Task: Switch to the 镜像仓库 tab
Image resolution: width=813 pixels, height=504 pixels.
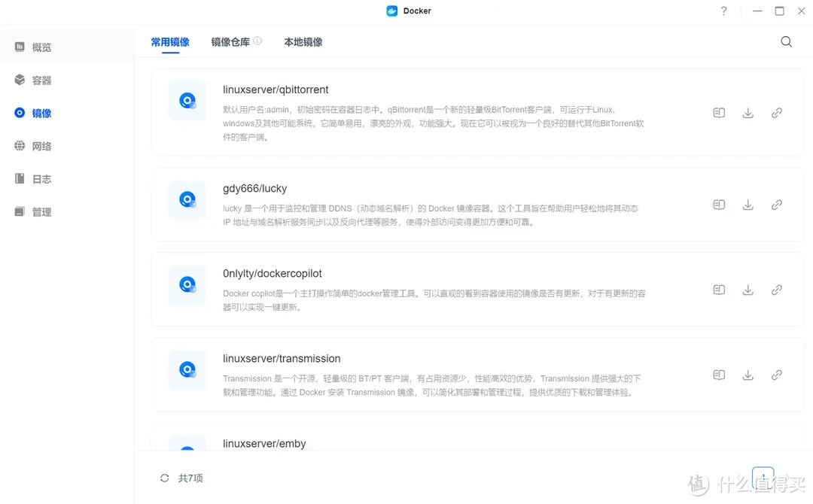Action: [x=230, y=42]
